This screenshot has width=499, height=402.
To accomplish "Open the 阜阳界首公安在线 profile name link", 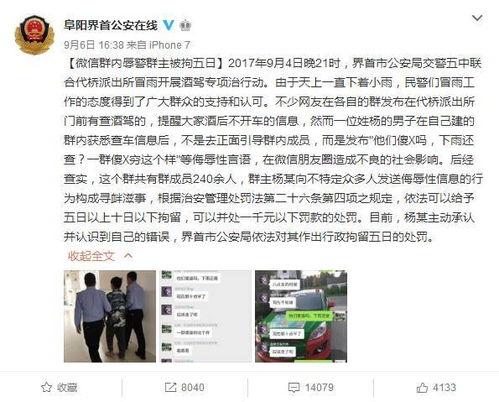I will click(111, 25).
